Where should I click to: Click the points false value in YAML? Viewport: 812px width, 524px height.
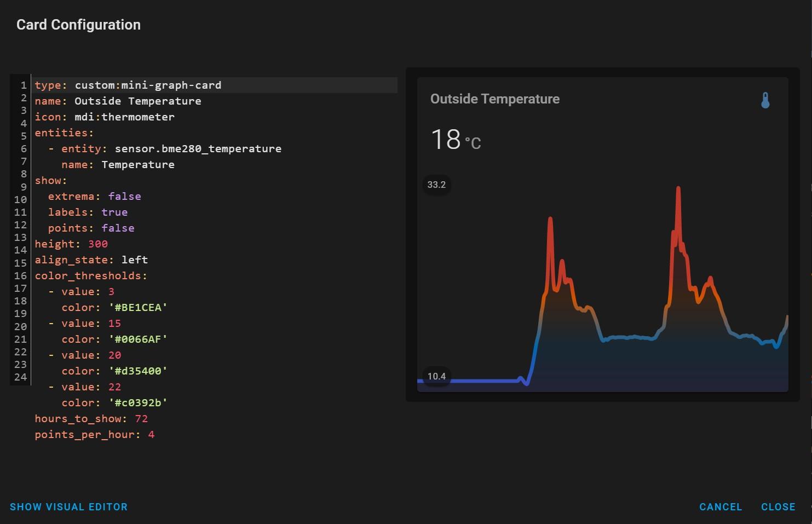pyautogui.click(x=118, y=228)
